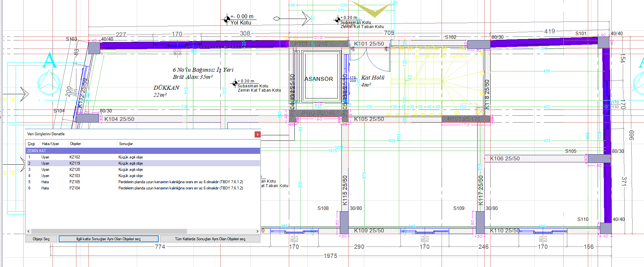Viewport: 644px width, 267px height.
Task: Select the KZ119 warning row
Action: (x=143, y=163)
